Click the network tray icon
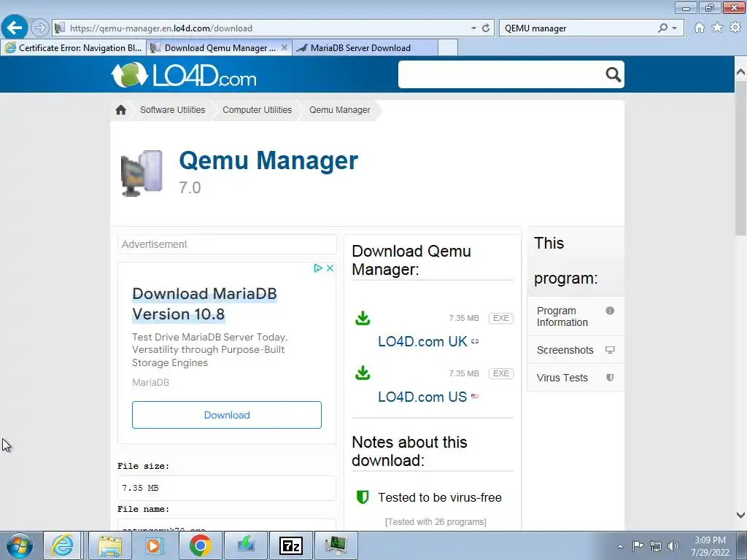Screen dimensions: 747x560 656,546
